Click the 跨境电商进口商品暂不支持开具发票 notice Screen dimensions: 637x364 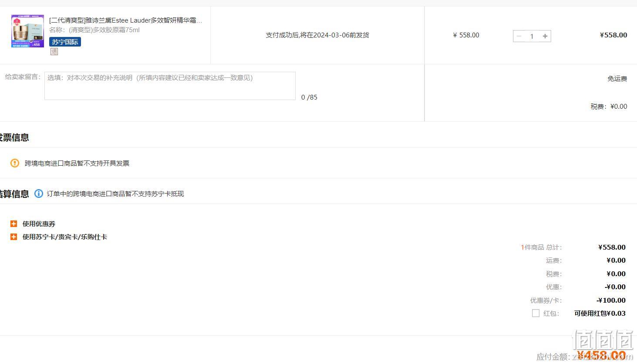click(77, 163)
